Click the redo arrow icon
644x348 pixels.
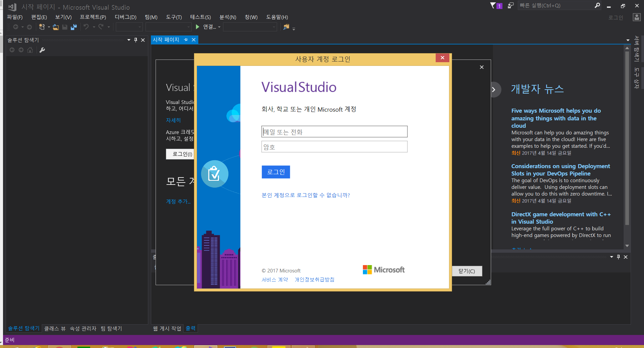(x=101, y=27)
